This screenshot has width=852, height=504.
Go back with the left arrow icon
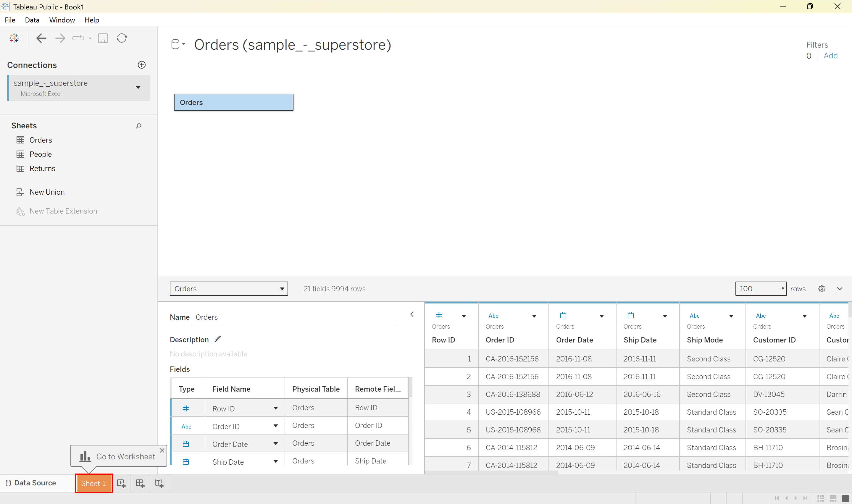pos(41,38)
